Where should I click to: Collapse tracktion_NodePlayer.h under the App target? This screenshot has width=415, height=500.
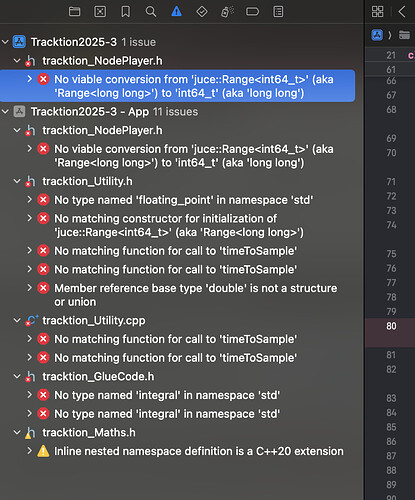click(x=17, y=131)
